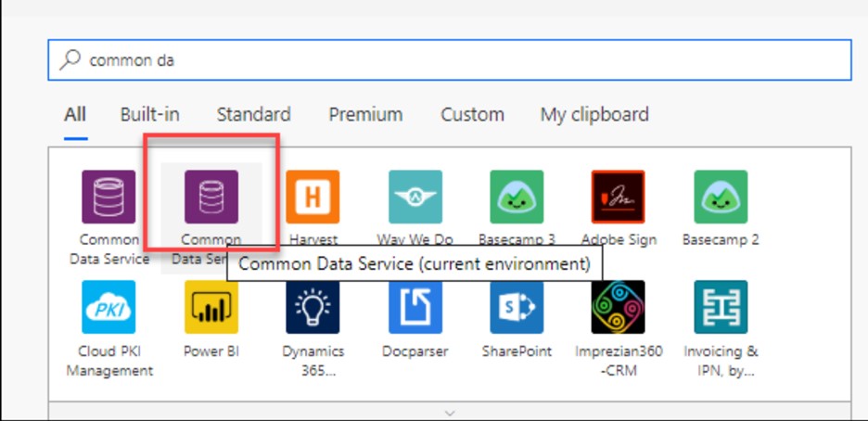This screenshot has height=421, width=868.
Task: Open the Standard tab
Action: [253, 115]
